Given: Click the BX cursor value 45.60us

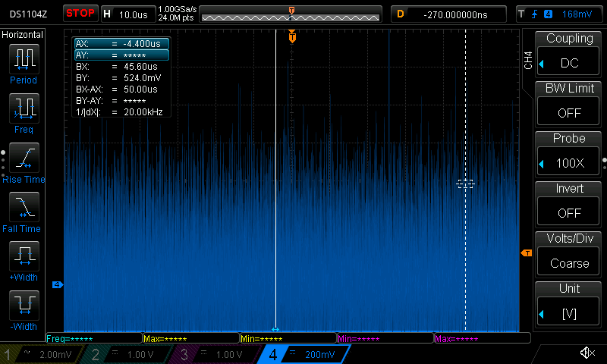Looking at the screenshot, I should tap(140, 67).
